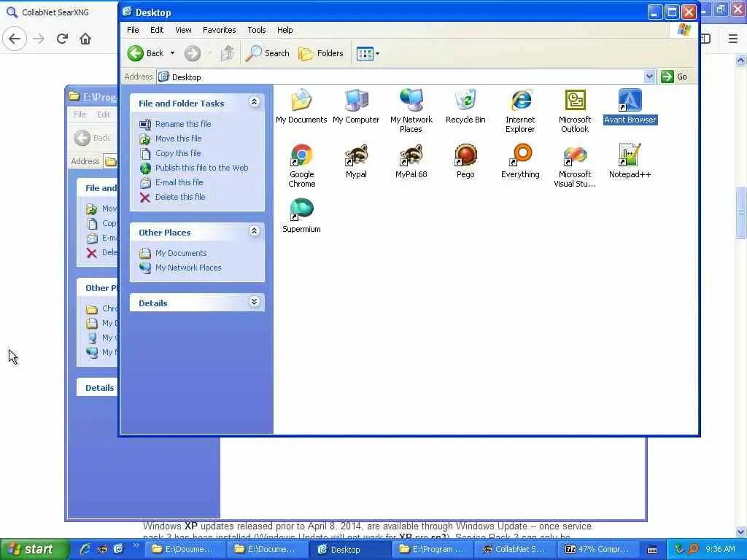This screenshot has height=560, width=747.
Task: Open My Documents under Other Places
Action: (x=181, y=253)
